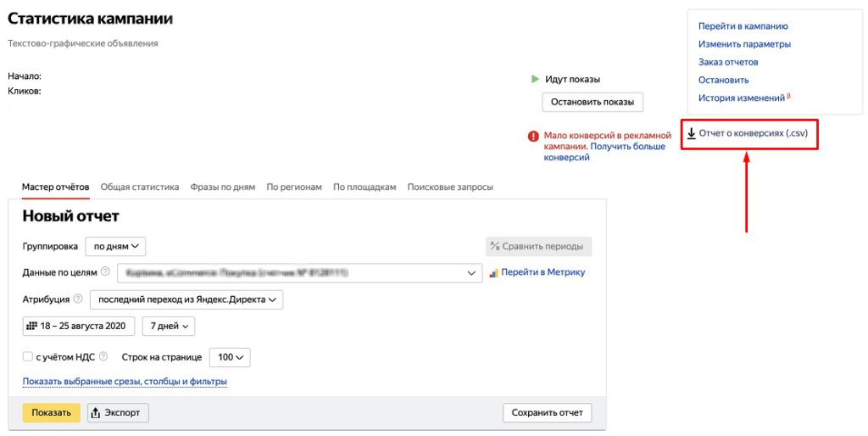868x436 pixels.
Task: Click the help icon next to Данные по целям
Action: click(105, 272)
